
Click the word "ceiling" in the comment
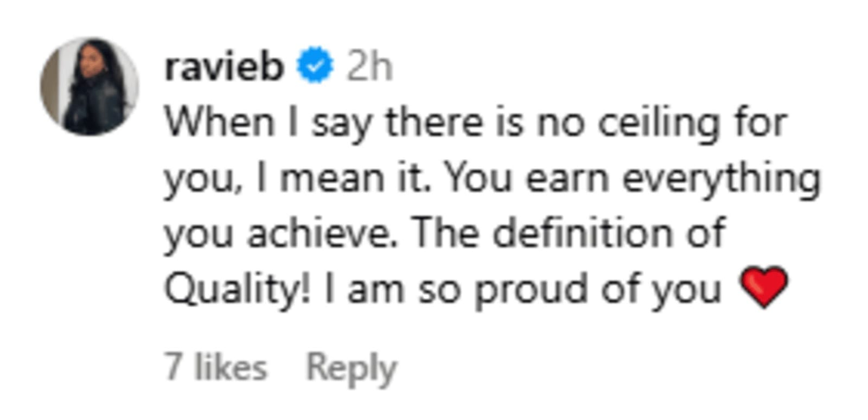point(659,123)
